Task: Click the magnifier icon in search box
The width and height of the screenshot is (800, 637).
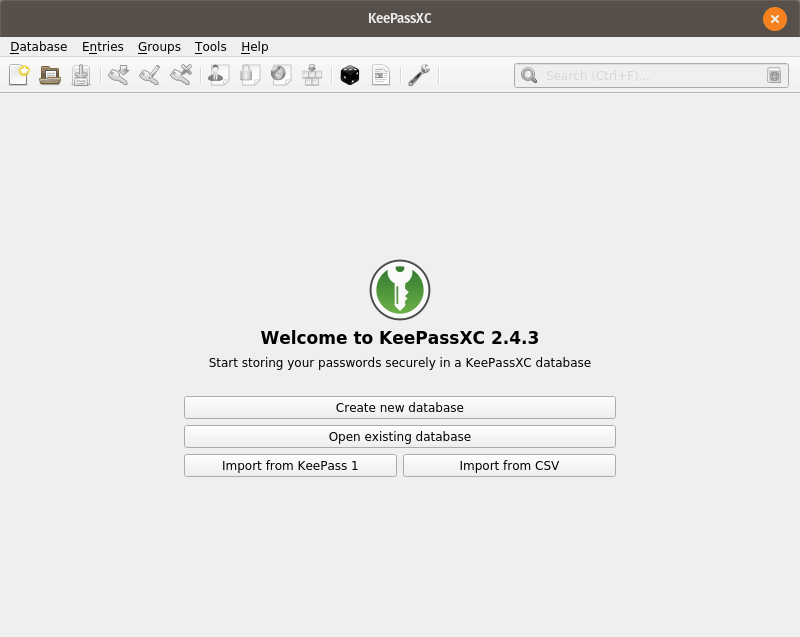Action: pos(529,75)
